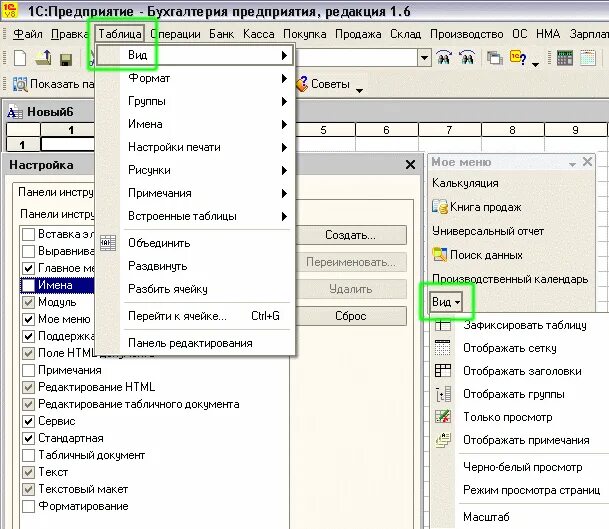Screen dimensions: 609x529
Task: Click spreadsheet row 1 header
Action: (x=23, y=145)
